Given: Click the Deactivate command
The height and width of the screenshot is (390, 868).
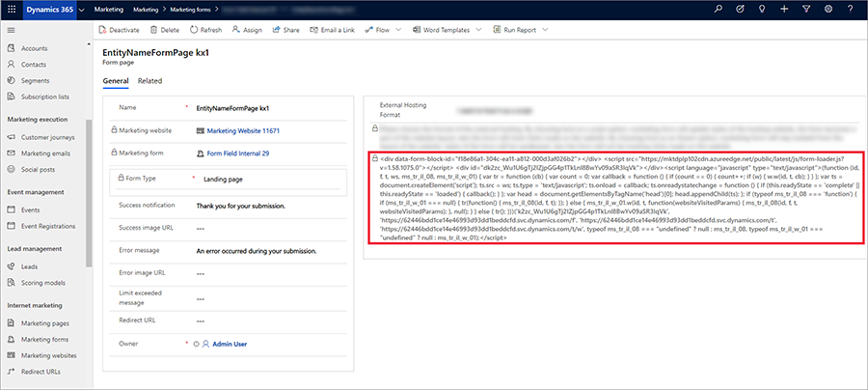Looking at the screenshot, I should [119, 30].
